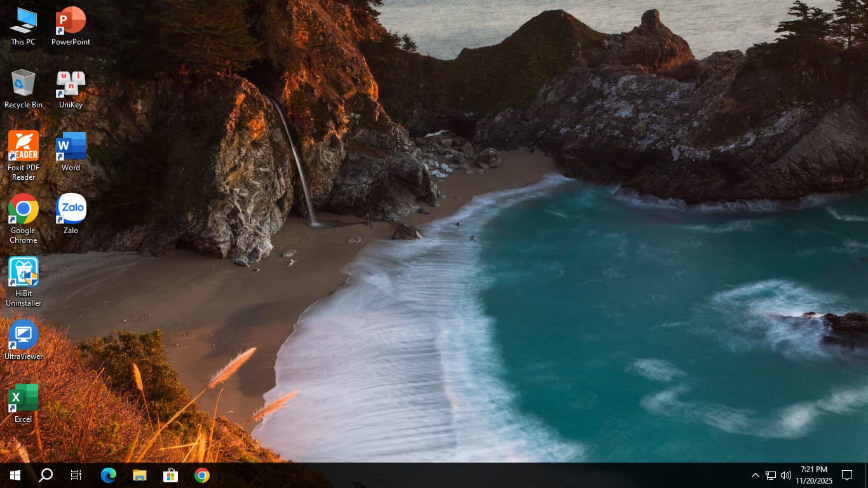This screenshot has width=868, height=488.
Task: Open the Recycle Bin
Action: tap(23, 83)
